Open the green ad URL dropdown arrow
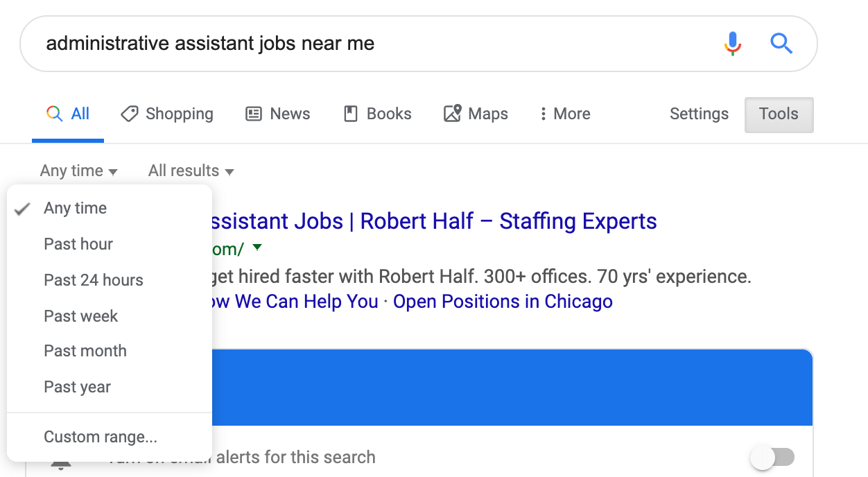 coord(257,248)
